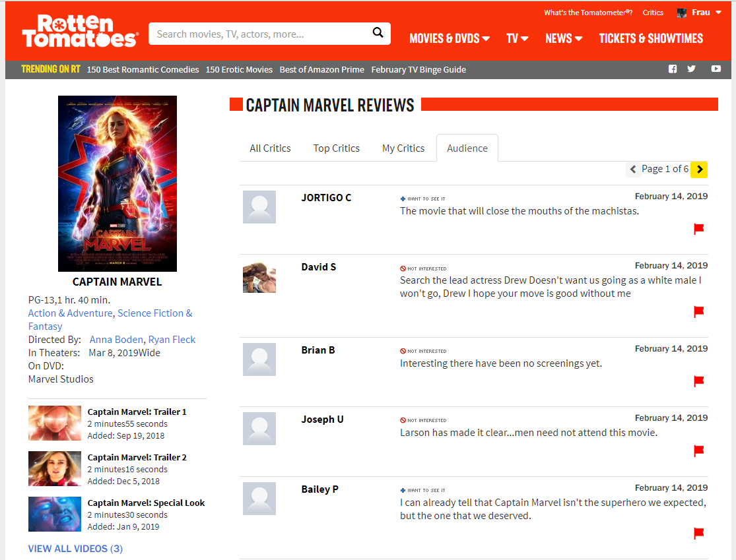
Task: Click JORTIGO C's profile avatar
Action: (259, 207)
